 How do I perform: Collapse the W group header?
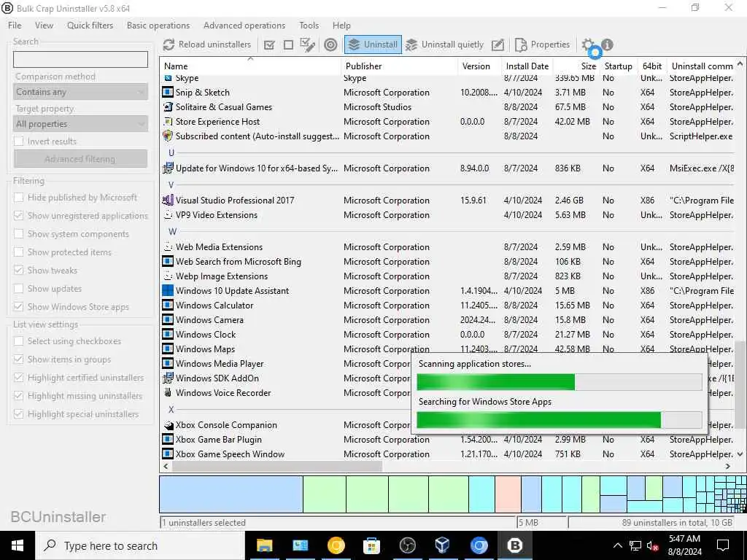coord(172,231)
